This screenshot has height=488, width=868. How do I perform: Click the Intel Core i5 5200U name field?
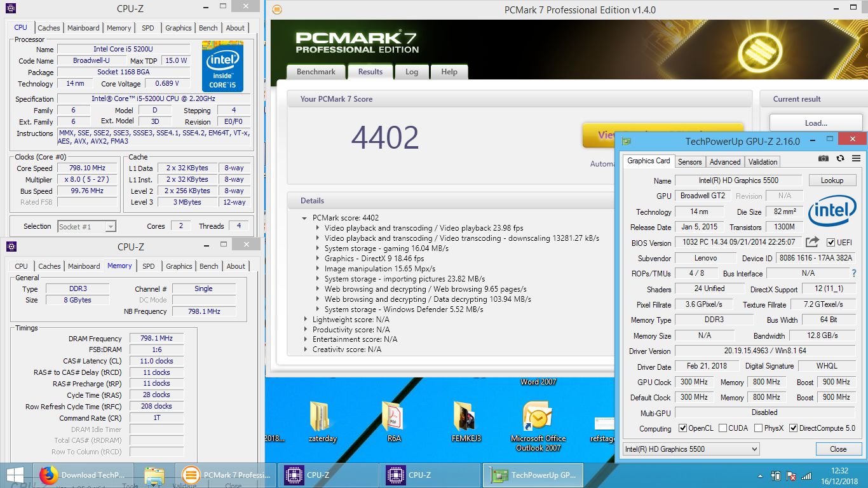[x=123, y=49]
